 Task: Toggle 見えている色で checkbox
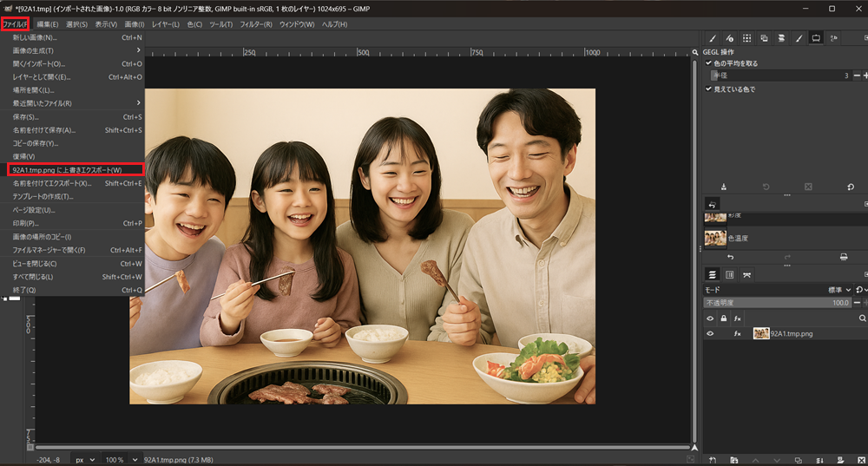708,89
